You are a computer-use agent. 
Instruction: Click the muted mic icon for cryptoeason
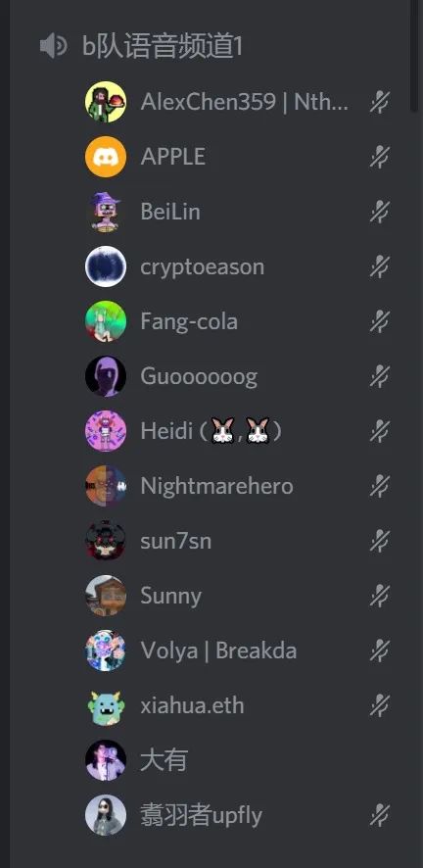point(380,266)
